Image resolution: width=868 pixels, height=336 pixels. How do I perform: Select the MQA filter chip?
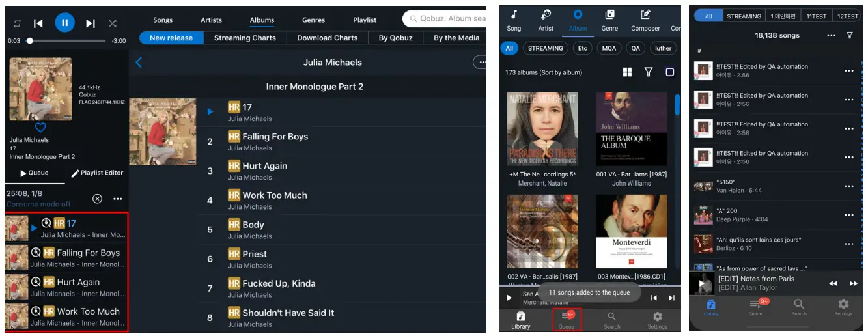pyautogui.click(x=608, y=48)
